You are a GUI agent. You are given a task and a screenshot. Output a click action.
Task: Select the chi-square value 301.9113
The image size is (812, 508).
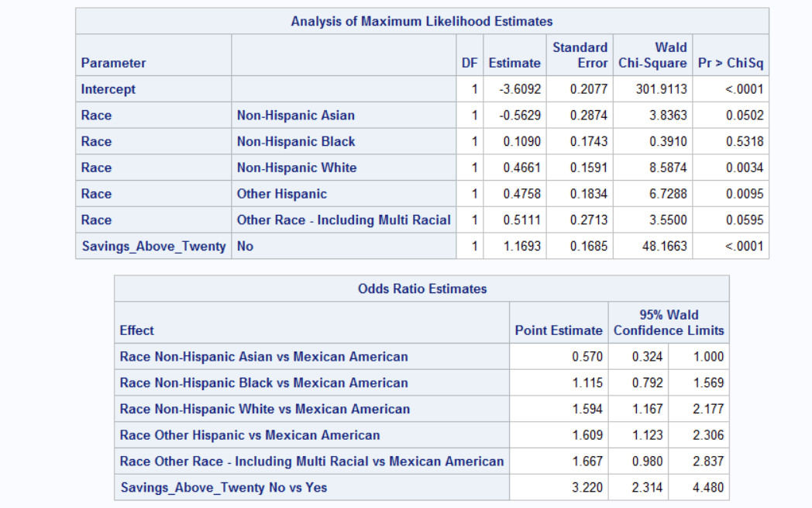[662, 89]
